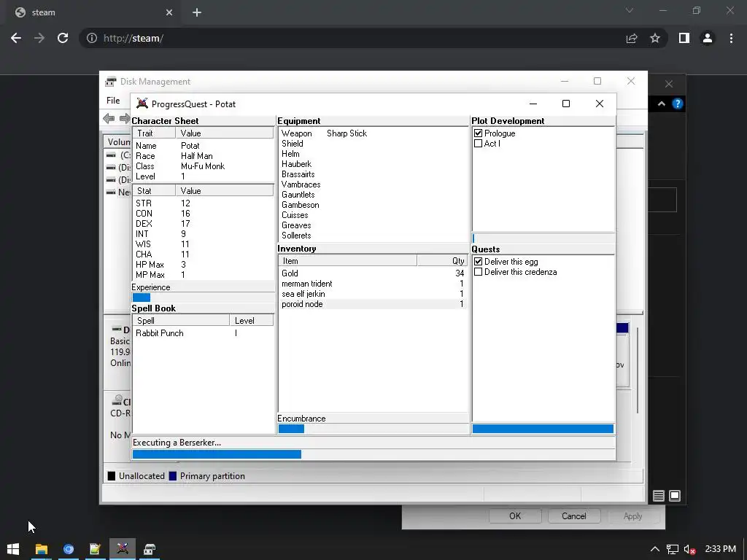Click the Disk Management window title icon
This screenshot has width=747, height=560.
pos(111,82)
